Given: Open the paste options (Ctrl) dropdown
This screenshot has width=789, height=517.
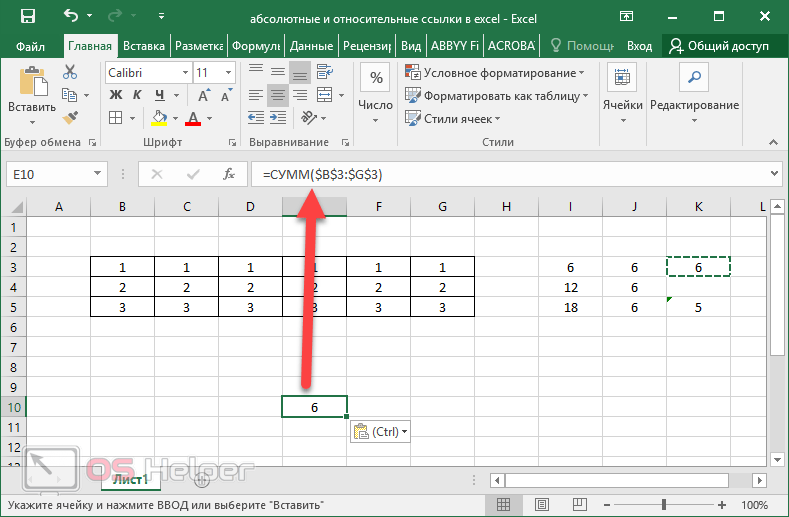Looking at the screenshot, I should [x=380, y=431].
